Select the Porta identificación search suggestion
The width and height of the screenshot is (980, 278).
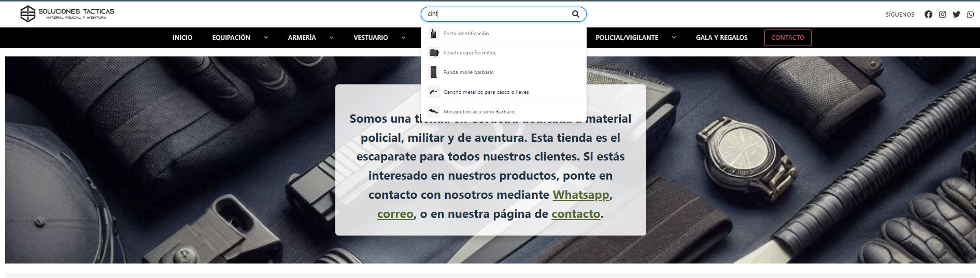point(504,34)
